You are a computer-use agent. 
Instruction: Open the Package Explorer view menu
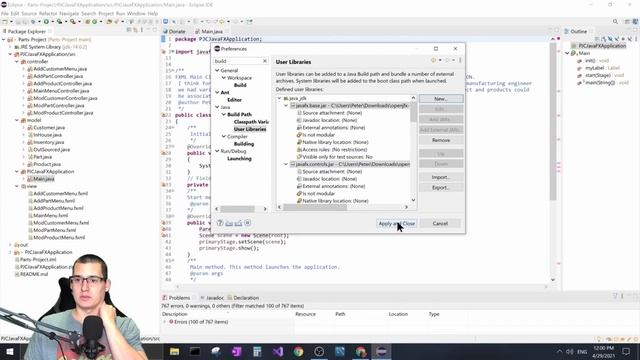142,30
